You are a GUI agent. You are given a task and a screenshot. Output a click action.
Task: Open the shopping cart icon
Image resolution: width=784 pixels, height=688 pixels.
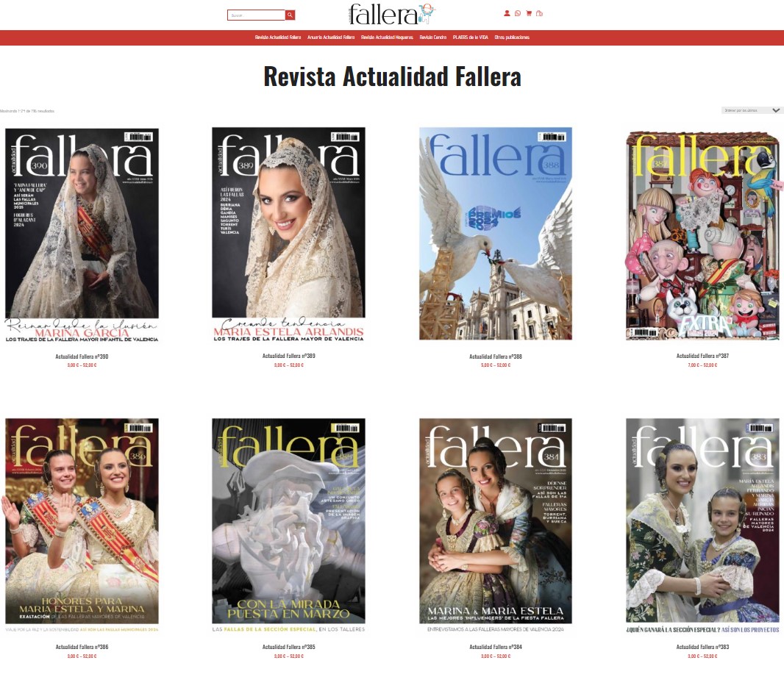pos(529,13)
